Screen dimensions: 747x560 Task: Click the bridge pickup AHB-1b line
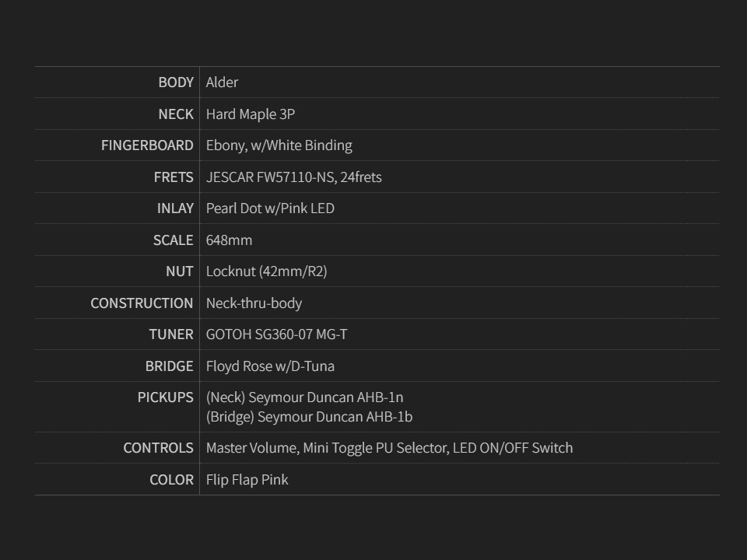click(309, 417)
